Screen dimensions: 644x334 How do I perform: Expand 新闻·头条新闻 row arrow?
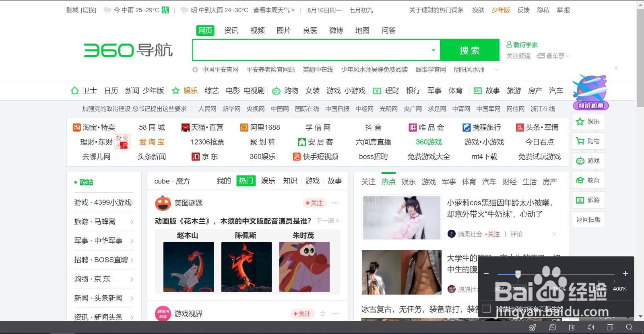(x=132, y=299)
